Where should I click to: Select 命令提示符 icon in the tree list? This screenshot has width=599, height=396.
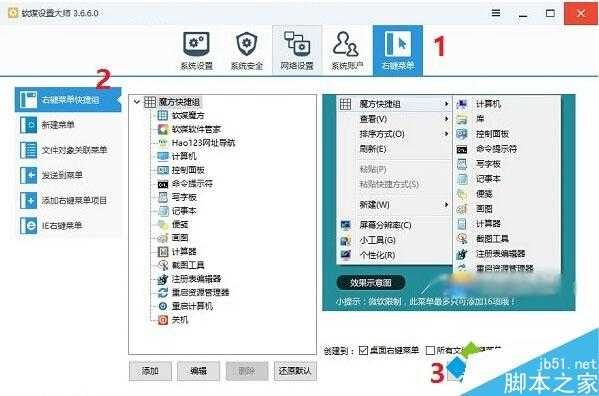(x=163, y=184)
